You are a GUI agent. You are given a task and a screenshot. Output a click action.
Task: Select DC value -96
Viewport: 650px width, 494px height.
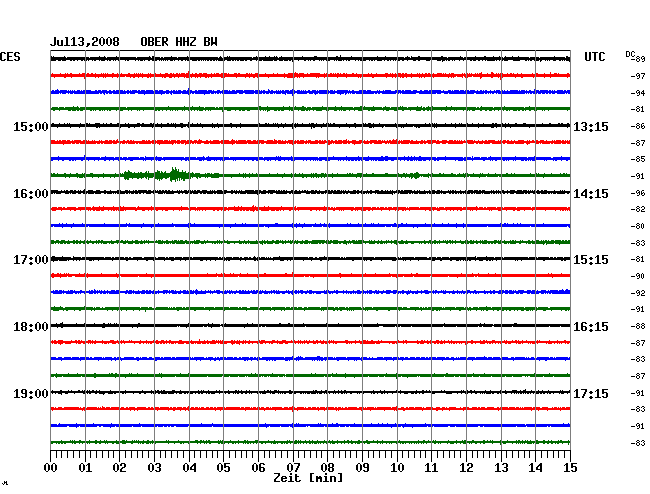(638, 193)
